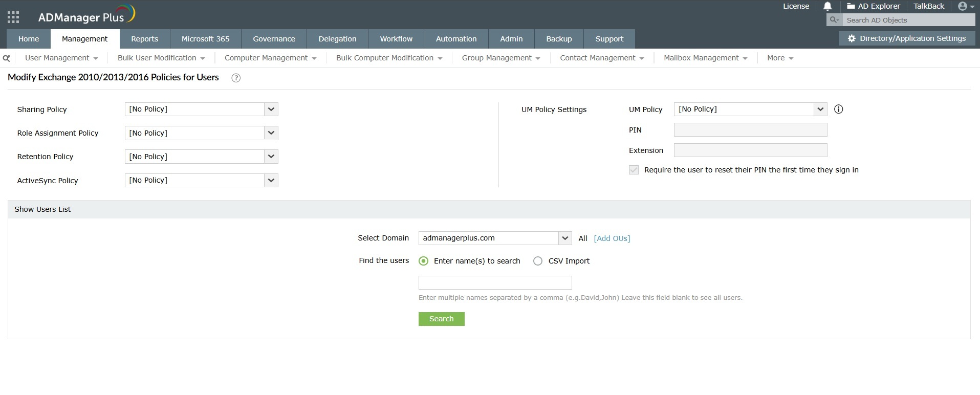Viewport: 980px width, 395px height.
Task: Switch to the Backup tab
Action: point(559,39)
